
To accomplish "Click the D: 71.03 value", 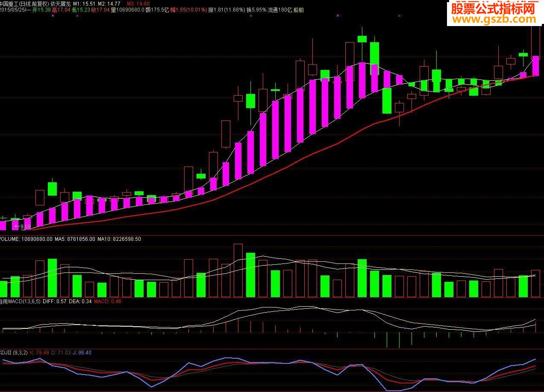I will [x=61, y=352].
